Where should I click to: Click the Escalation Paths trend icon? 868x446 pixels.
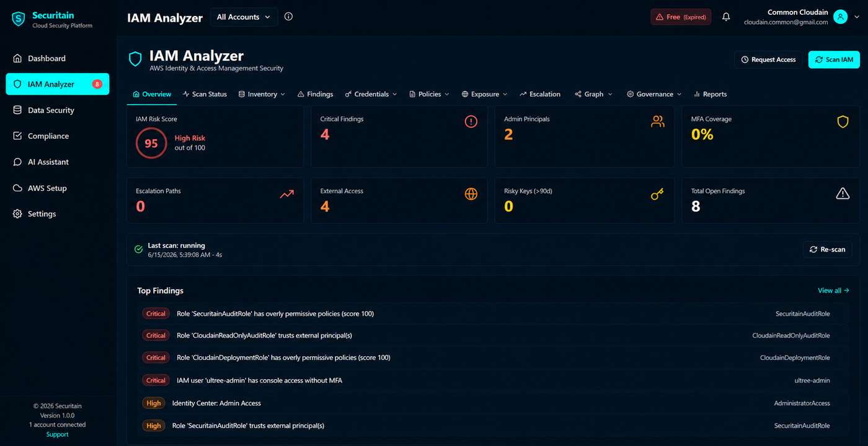pyautogui.click(x=286, y=194)
